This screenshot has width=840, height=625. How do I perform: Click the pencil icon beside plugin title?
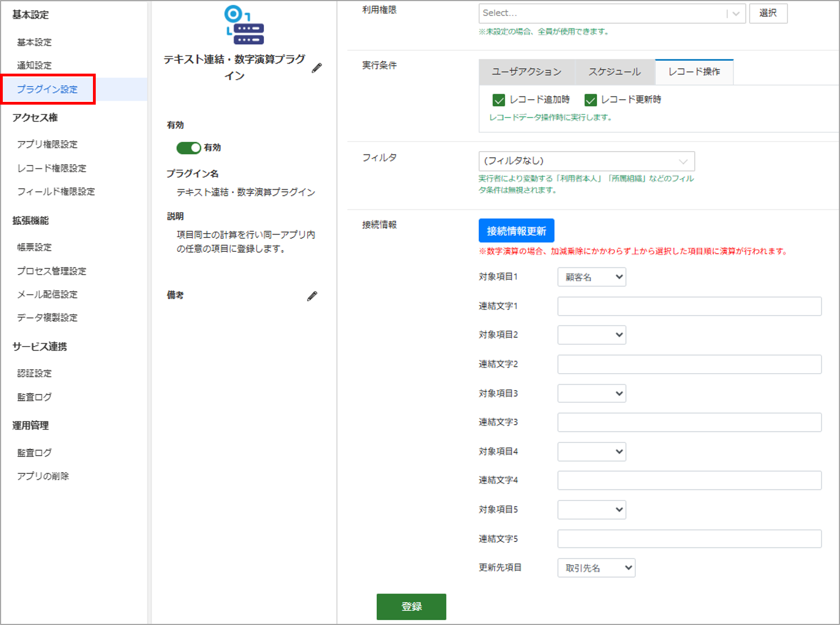[317, 68]
